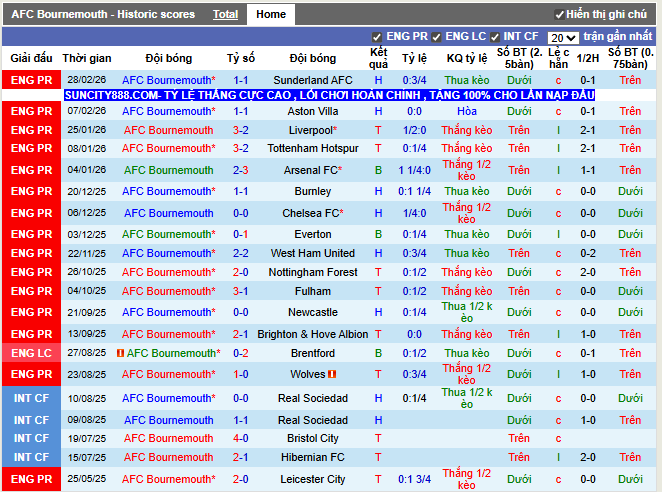Screen dimensions: 662x492
Task: Open Bristol City team link
Action: 313,438
